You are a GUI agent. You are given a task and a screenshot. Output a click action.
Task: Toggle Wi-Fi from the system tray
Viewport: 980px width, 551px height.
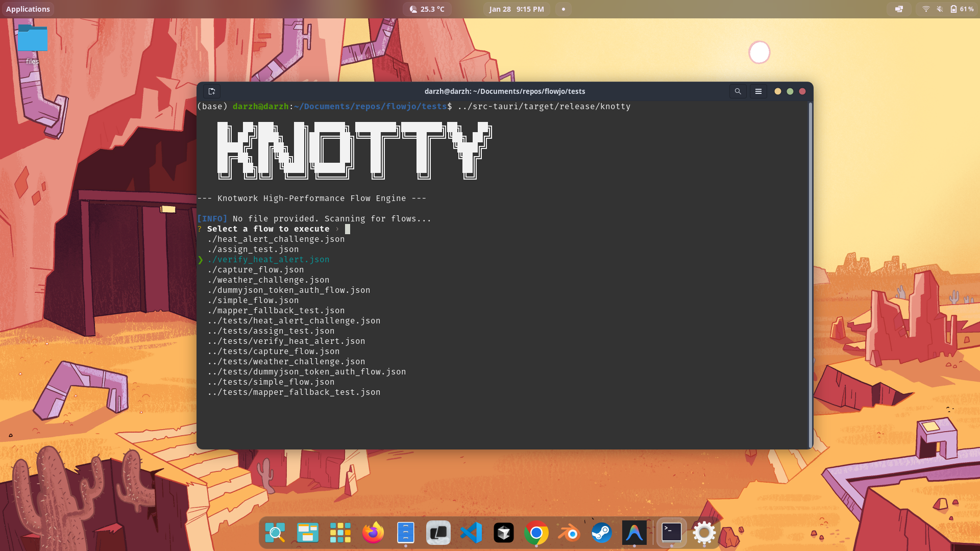pyautogui.click(x=925, y=9)
